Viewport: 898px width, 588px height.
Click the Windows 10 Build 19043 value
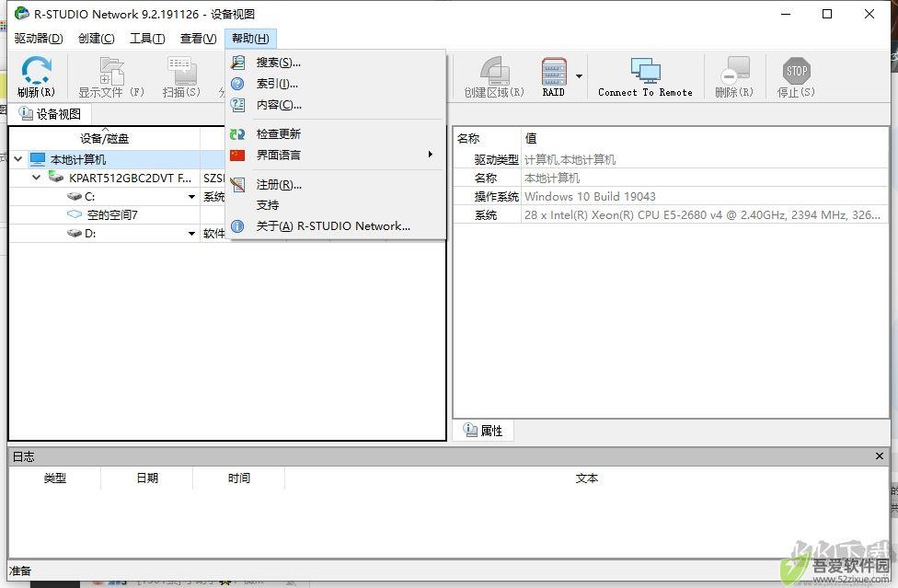589,196
